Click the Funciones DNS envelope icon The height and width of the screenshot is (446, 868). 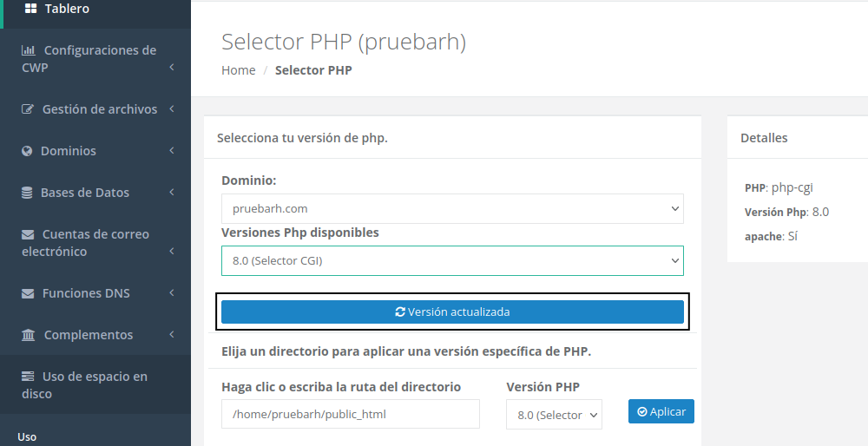[x=28, y=293]
